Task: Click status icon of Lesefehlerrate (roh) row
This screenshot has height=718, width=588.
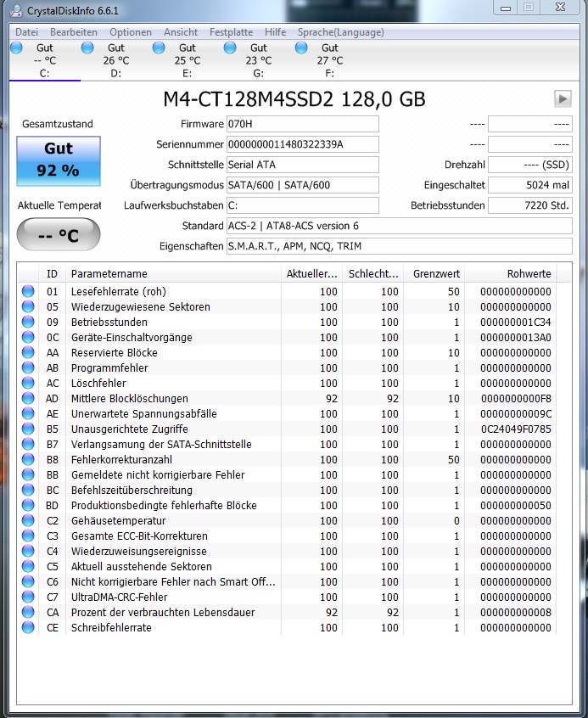Action: 28,291
